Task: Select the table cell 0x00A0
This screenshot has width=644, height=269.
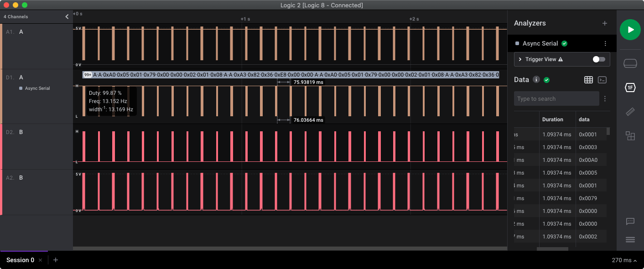Action: pyautogui.click(x=588, y=160)
